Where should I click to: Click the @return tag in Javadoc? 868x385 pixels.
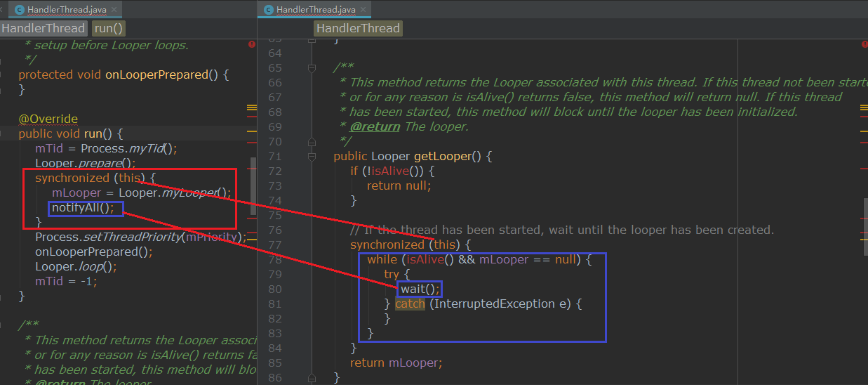point(375,127)
